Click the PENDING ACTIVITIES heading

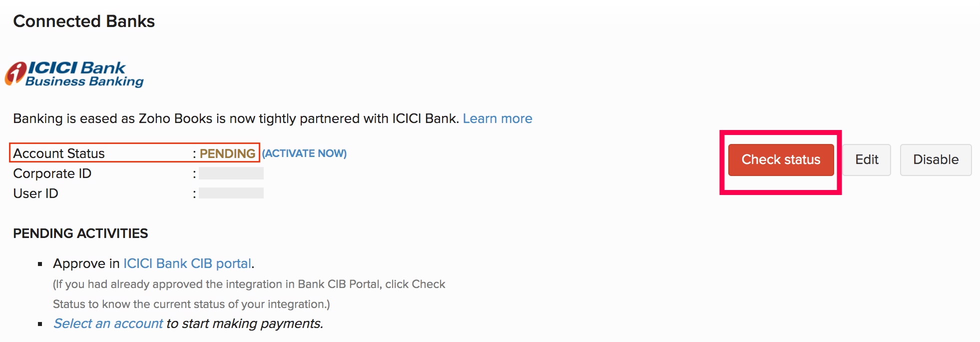click(80, 233)
